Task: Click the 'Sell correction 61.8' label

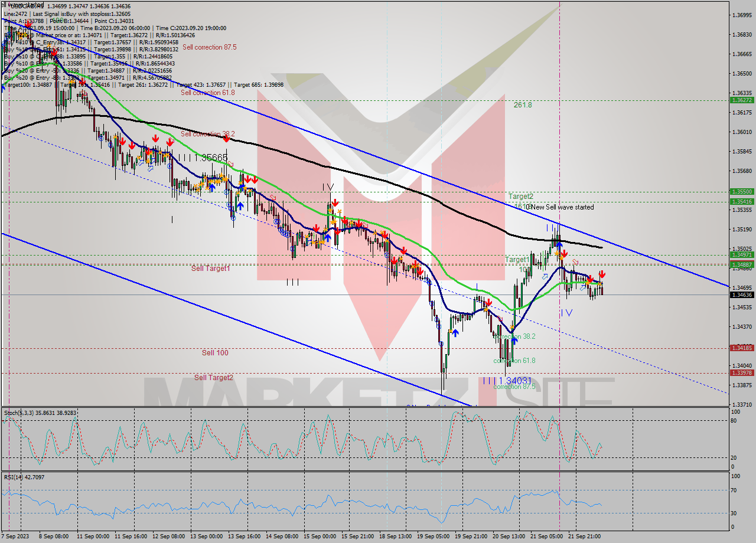Action: 208,93
